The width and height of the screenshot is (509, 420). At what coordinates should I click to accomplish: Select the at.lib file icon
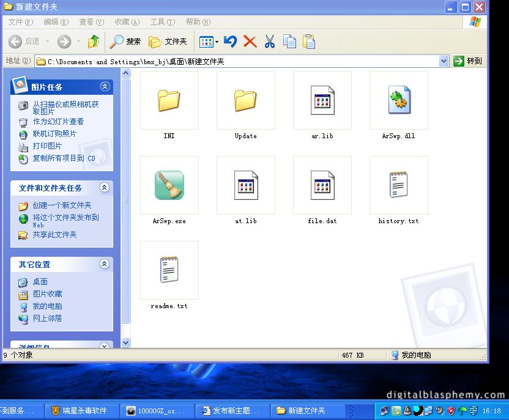coord(246,185)
